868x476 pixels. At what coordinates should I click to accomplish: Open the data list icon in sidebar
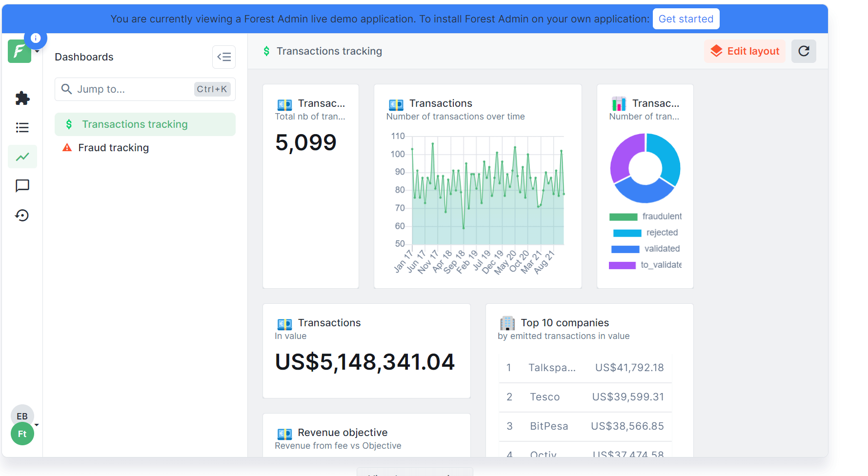pos(22,128)
